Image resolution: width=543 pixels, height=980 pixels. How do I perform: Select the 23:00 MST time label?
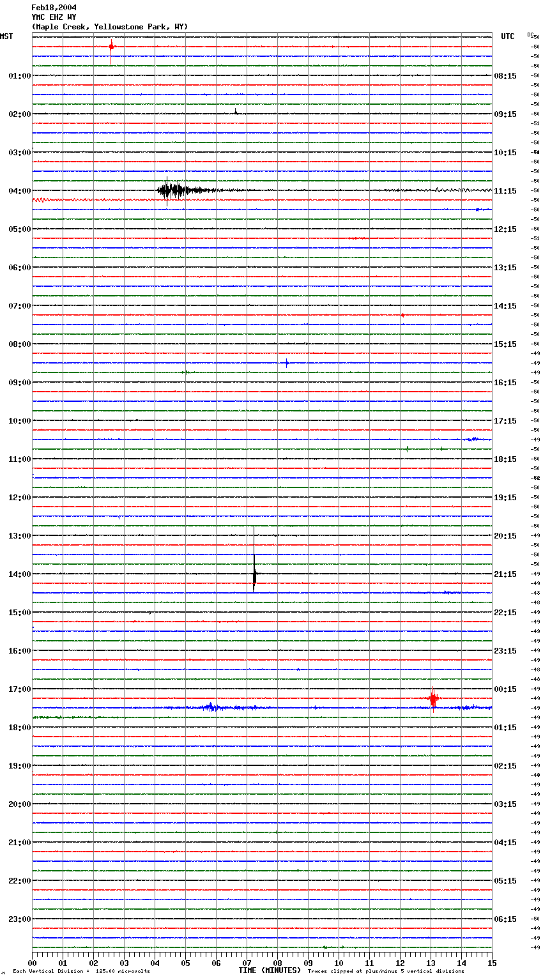[x=20, y=919]
